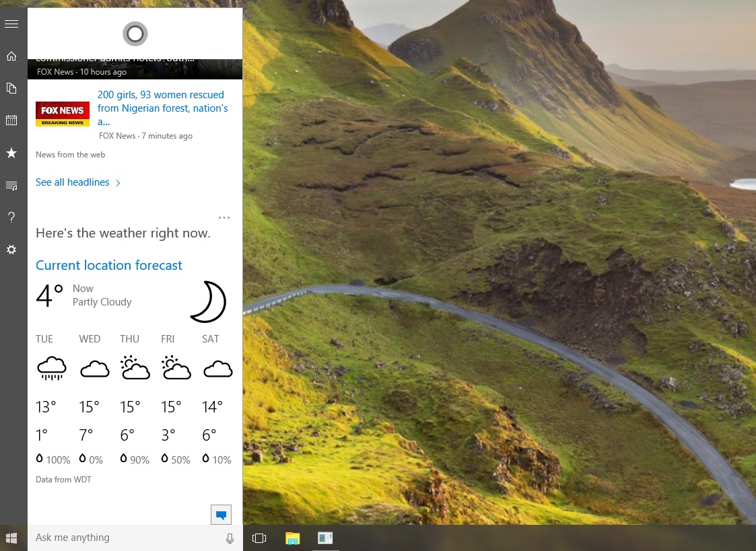Open Places star icon in sidebar

click(11, 153)
